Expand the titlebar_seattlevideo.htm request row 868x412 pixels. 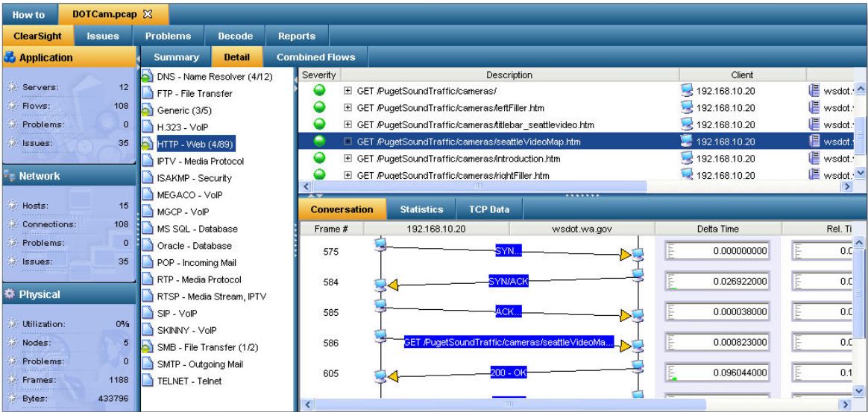(347, 124)
